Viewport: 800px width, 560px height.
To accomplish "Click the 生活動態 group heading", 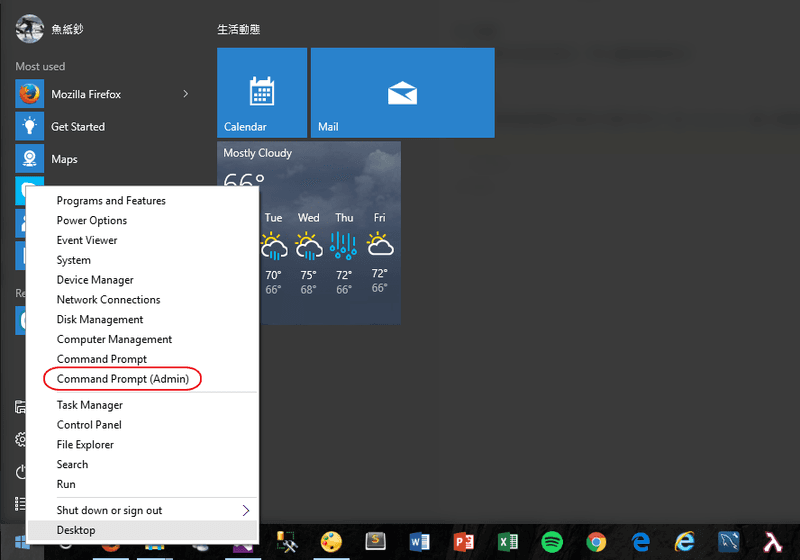I will point(238,30).
